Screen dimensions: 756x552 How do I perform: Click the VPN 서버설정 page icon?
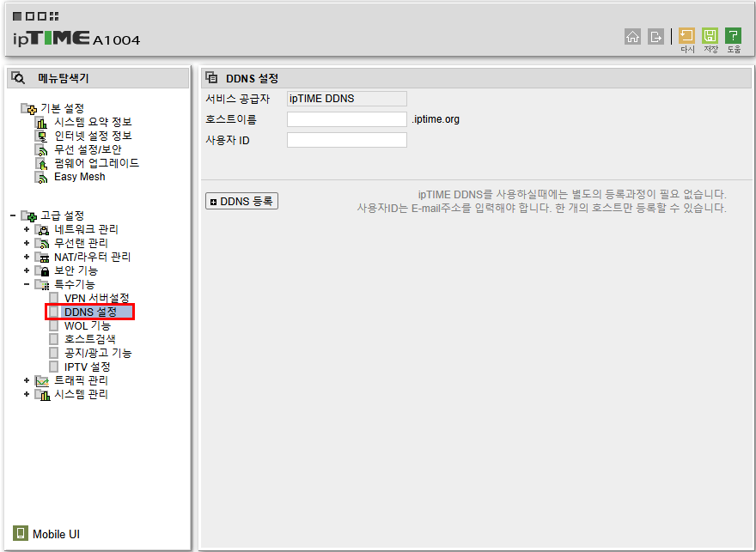click(54, 298)
